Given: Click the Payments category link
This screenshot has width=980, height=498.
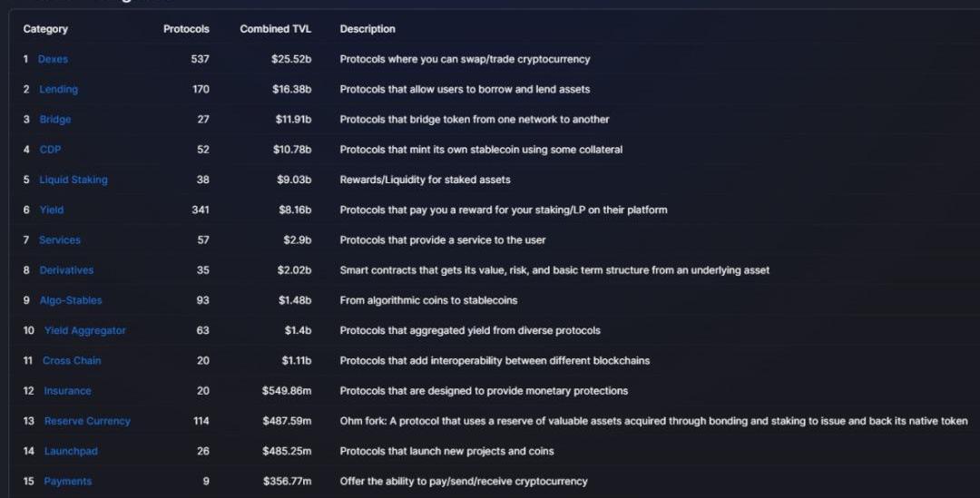Looking at the screenshot, I should pyautogui.click(x=67, y=482).
